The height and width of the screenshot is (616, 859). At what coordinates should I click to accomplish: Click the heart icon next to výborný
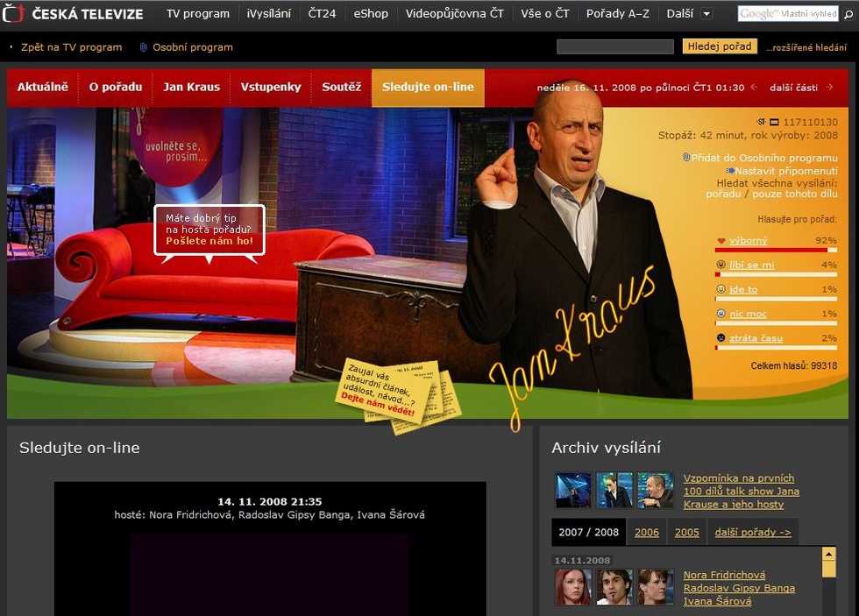(721, 240)
